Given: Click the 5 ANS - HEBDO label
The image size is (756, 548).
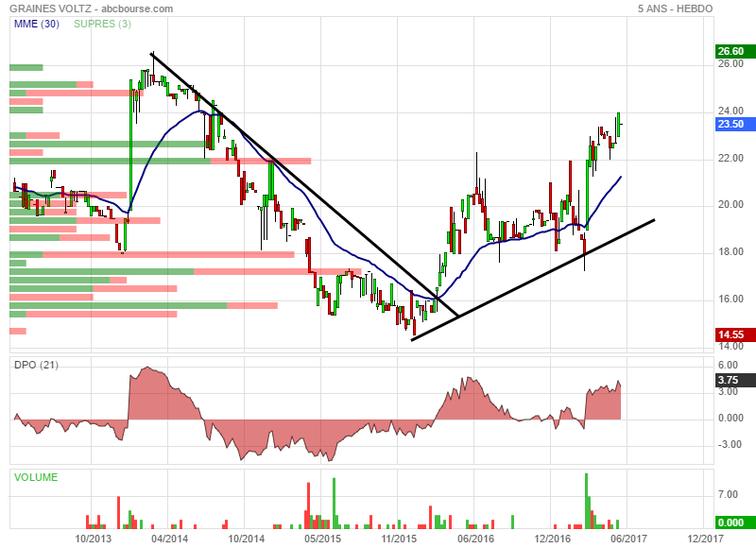Looking at the screenshot, I should (x=675, y=9).
